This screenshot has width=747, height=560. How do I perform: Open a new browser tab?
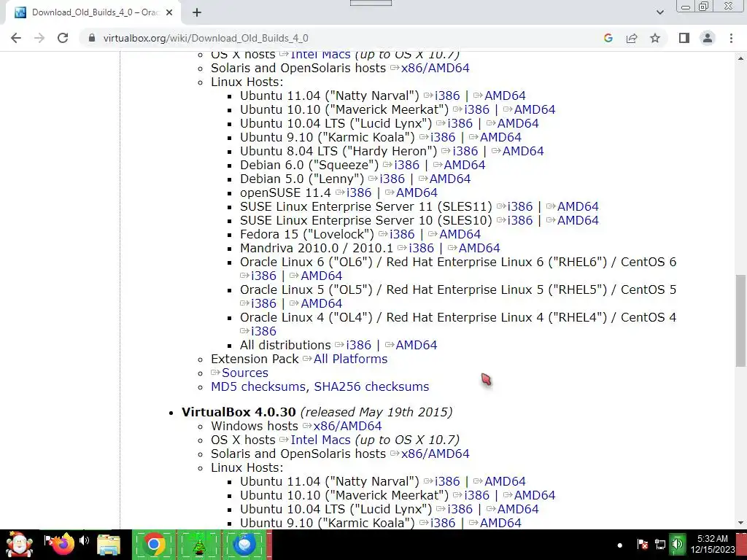[x=197, y=12]
